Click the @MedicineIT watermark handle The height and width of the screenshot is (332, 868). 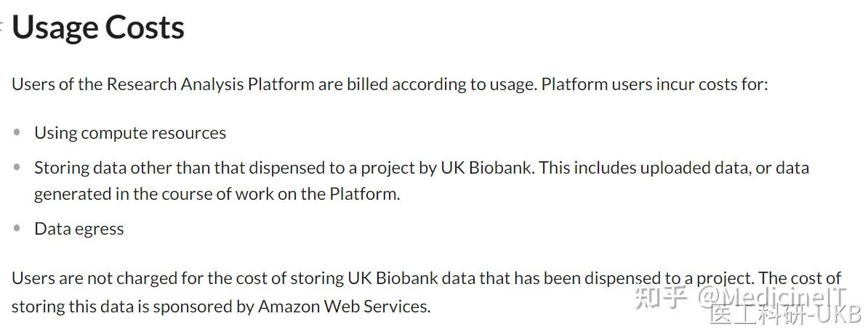773,296
